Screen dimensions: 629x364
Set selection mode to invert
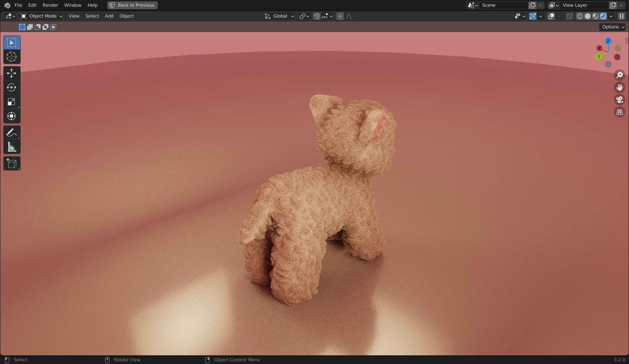[x=45, y=27]
